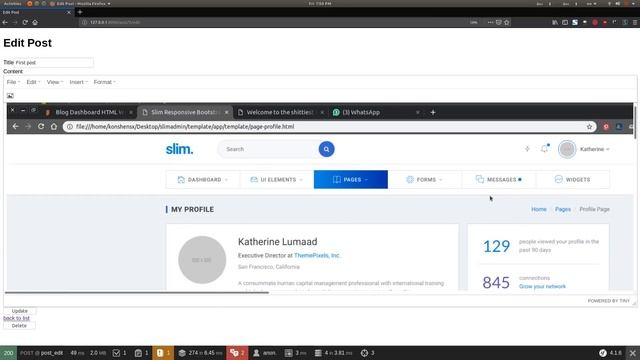Click the Delete button
640x360 pixels.
pos(19,326)
